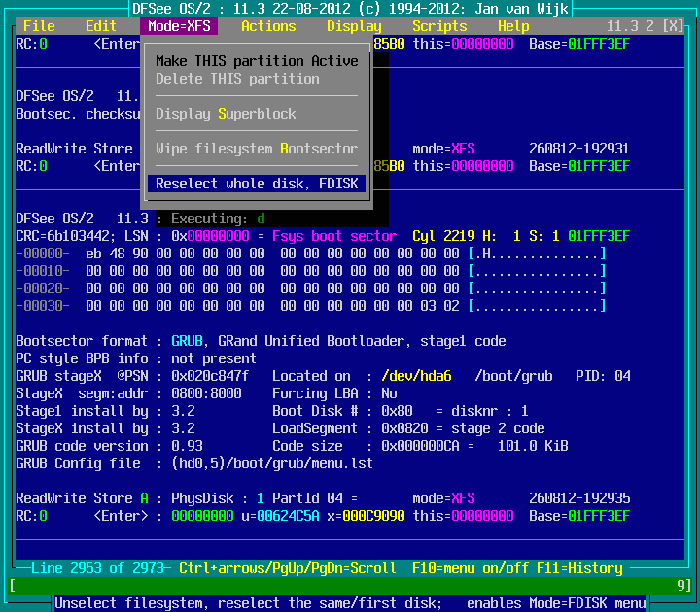Image resolution: width=700 pixels, height=612 pixels.
Task: Select "Reselect whole disk, FDISK"
Action: pyautogui.click(x=257, y=184)
